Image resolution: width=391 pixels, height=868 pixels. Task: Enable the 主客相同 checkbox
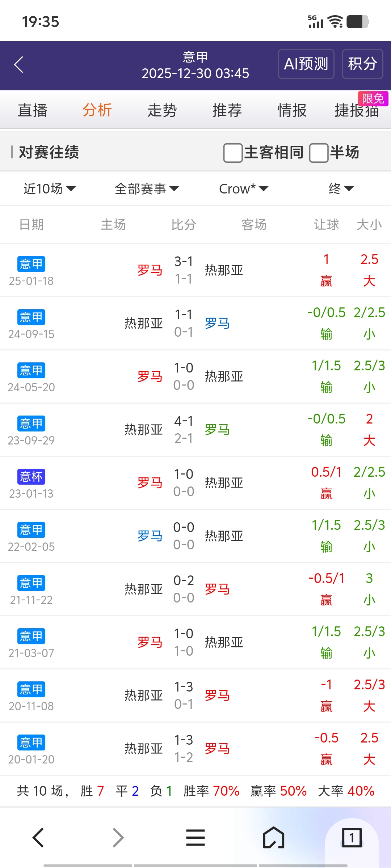click(233, 153)
